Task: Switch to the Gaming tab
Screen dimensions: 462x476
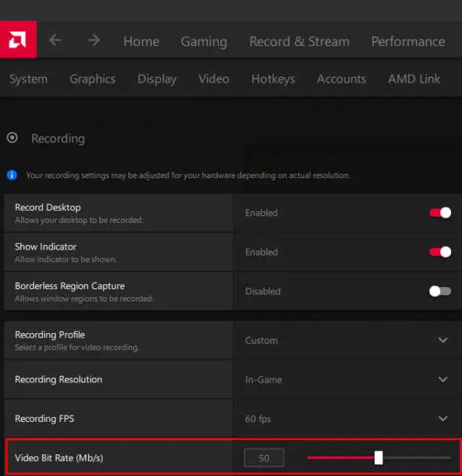Action: tap(204, 42)
